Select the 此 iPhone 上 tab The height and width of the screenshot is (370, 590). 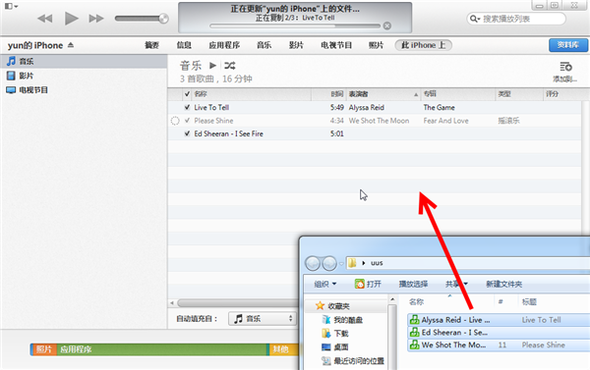(x=423, y=45)
